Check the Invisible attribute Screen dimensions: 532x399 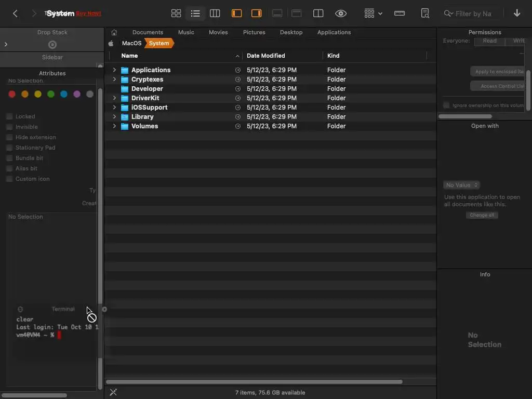coord(9,127)
